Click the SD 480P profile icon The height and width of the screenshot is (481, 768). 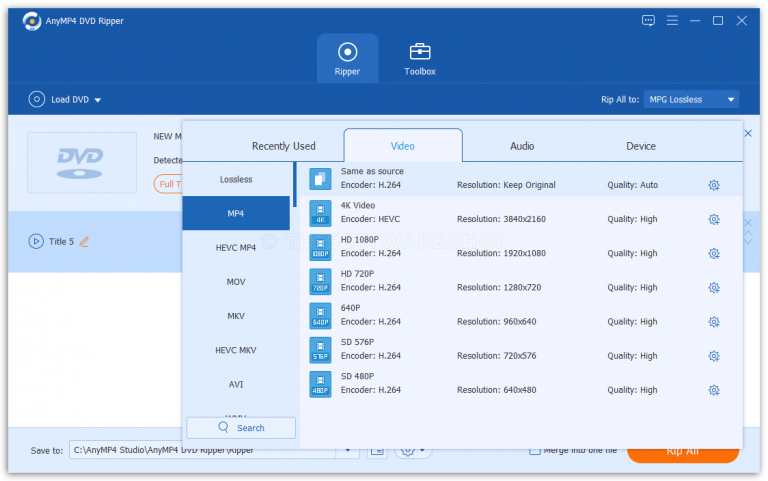(x=320, y=385)
